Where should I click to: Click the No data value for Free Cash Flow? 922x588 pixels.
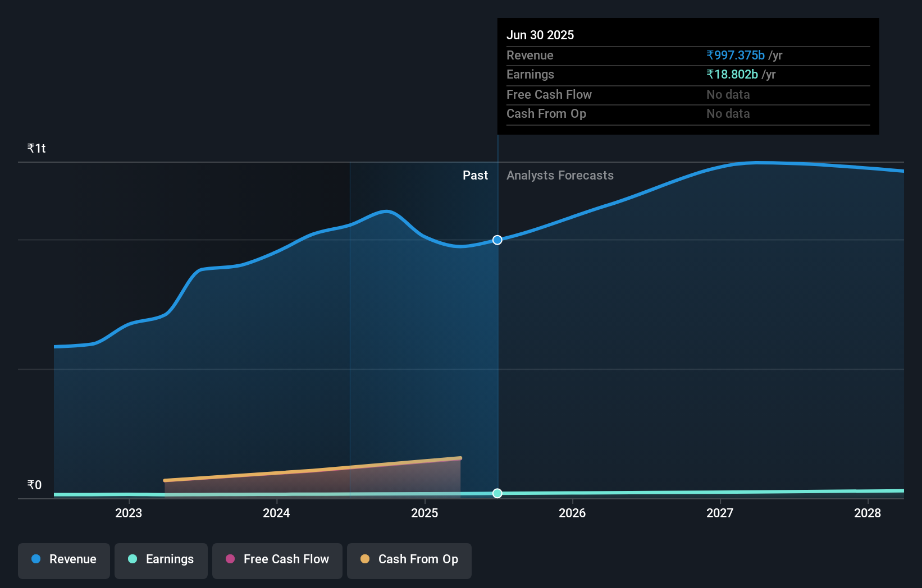point(728,94)
